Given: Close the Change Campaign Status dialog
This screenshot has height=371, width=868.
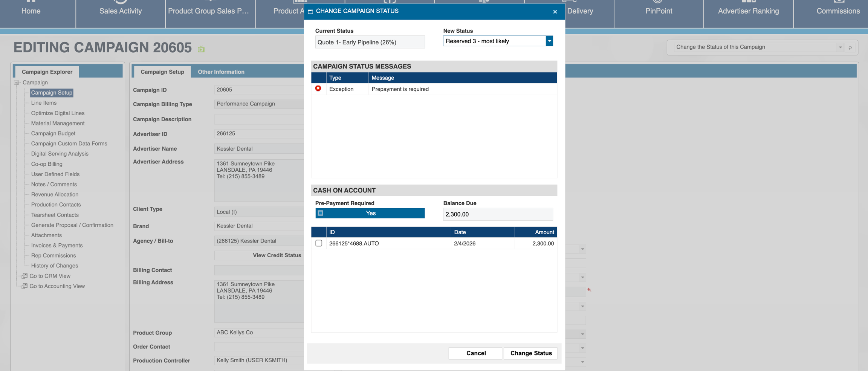Looking at the screenshot, I should (x=555, y=12).
